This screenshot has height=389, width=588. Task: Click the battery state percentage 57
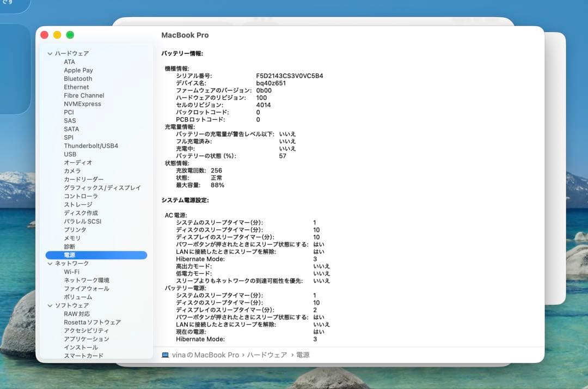coord(283,156)
